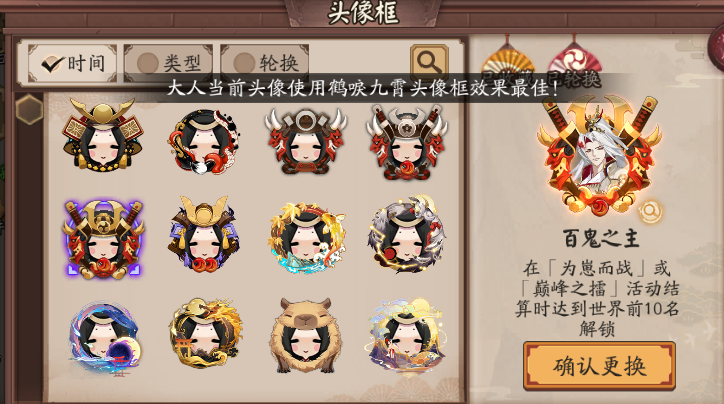Open the red fan 已轮换 tab
The width and height of the screenshot is (724, 404).
[x=574, y=65]
